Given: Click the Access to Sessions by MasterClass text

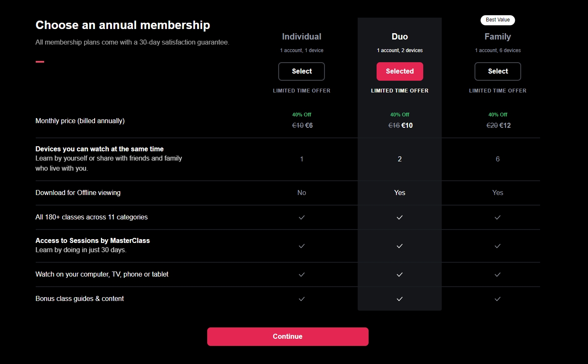Looking at the screenshot, I should 92,241.
